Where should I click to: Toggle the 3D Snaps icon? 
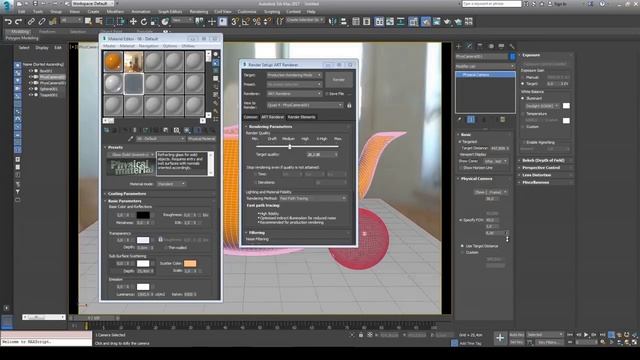(235, 22)
